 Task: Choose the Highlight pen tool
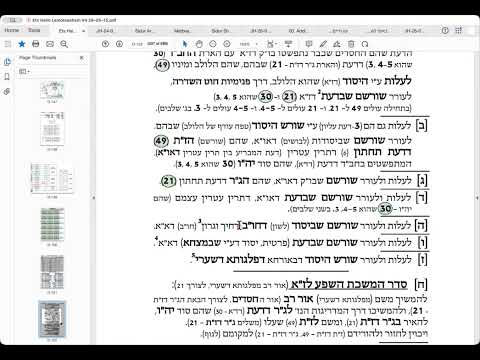click(x=323, y=44)
